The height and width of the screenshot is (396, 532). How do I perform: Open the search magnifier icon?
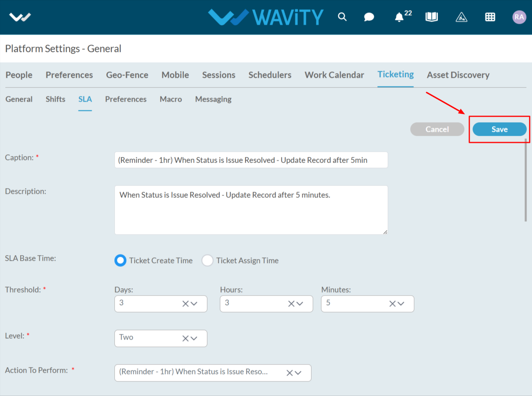(342, 17)
